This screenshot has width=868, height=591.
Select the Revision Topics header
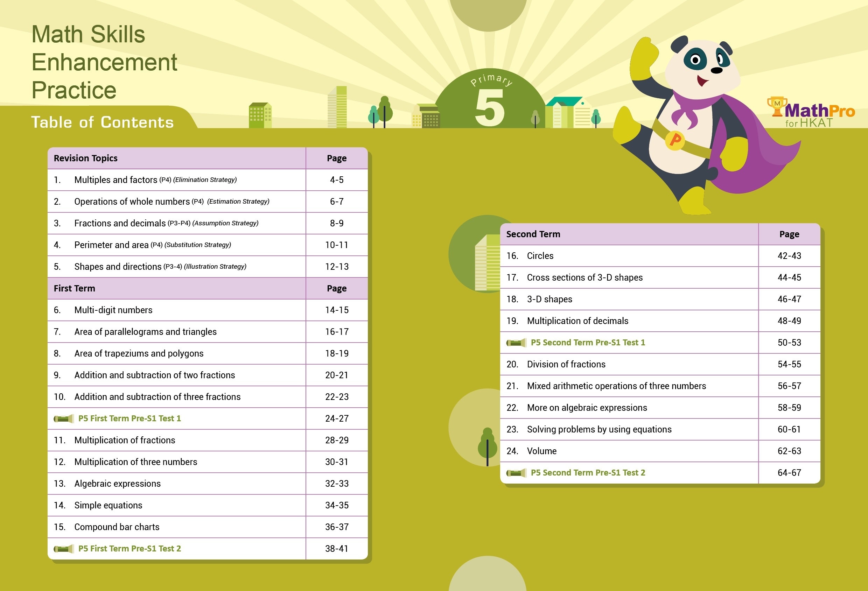(85, 158)
